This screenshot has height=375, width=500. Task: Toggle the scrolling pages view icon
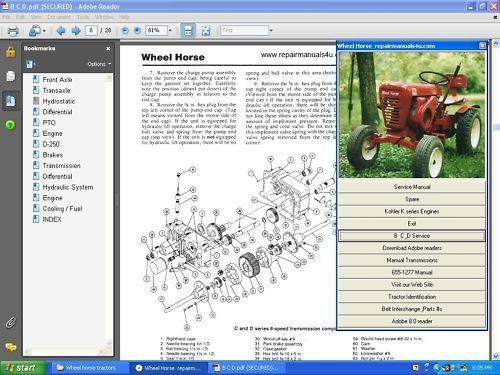188,31
